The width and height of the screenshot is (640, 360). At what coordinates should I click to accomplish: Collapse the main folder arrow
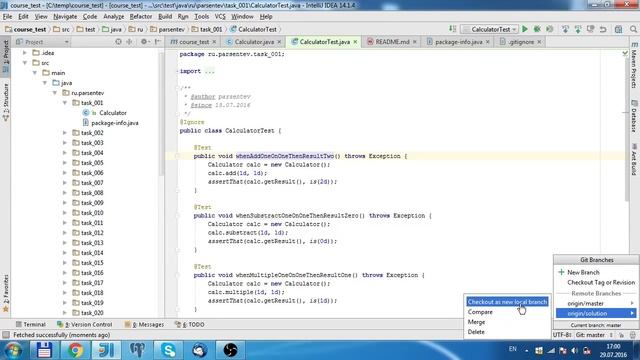coord(35,73)
